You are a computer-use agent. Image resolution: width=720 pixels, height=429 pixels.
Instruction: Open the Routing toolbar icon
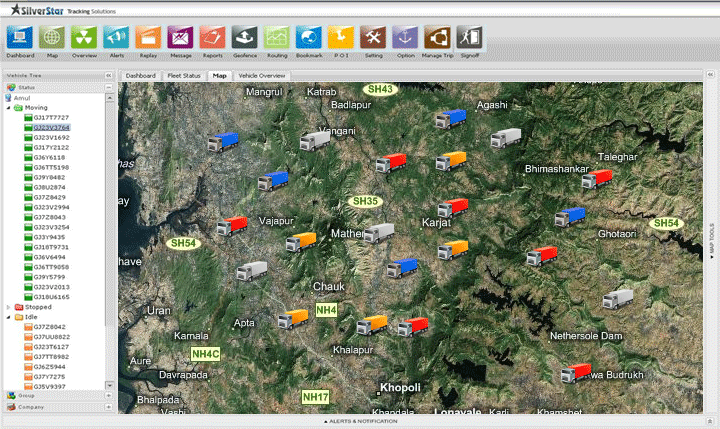pos(277,37)
